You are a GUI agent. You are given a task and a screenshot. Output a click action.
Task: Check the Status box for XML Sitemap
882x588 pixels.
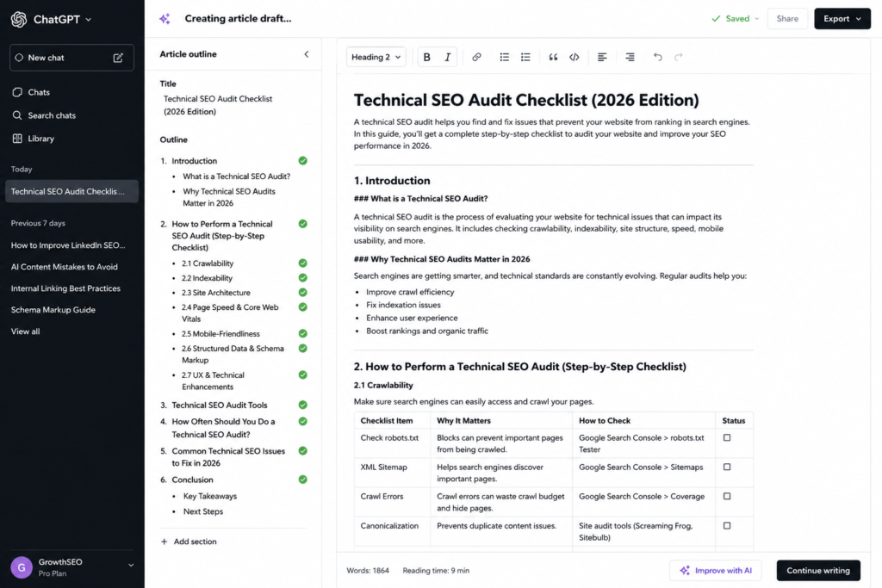click(727, 467)
